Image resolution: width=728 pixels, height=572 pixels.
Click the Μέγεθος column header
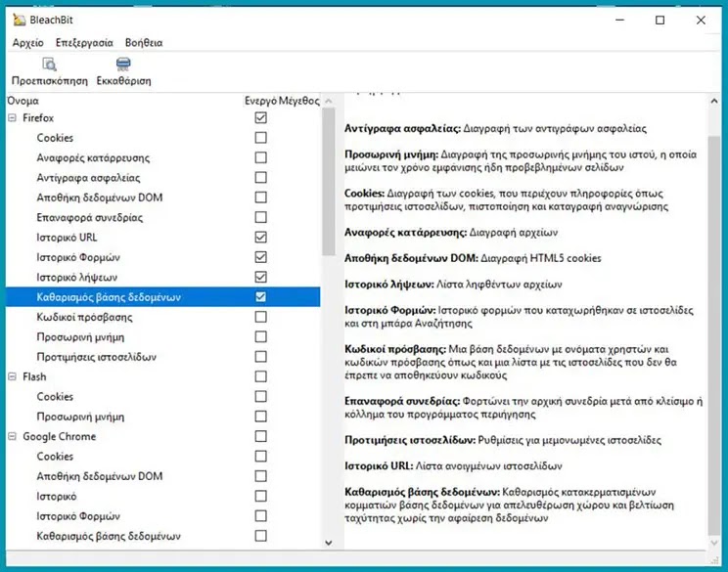click(299, 101)
